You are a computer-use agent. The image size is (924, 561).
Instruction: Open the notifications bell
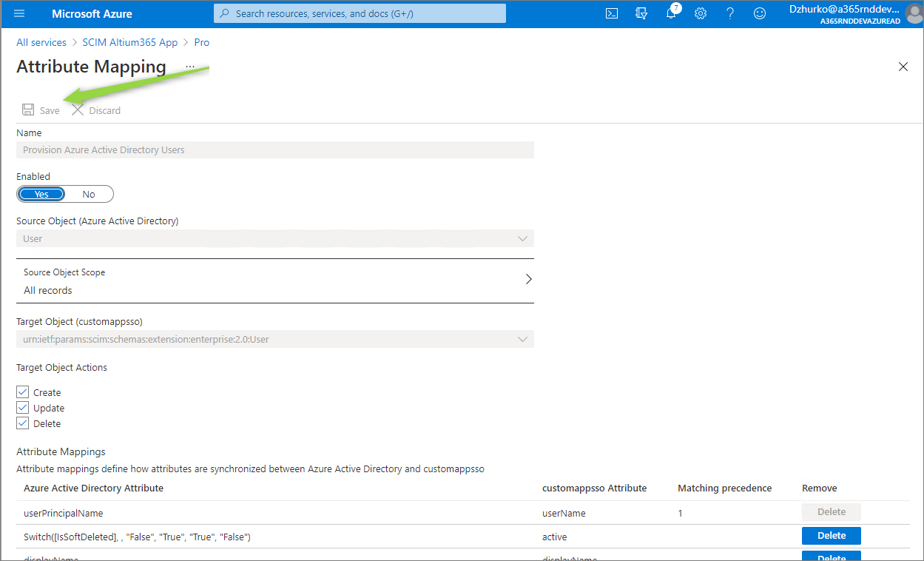[671, 14]
